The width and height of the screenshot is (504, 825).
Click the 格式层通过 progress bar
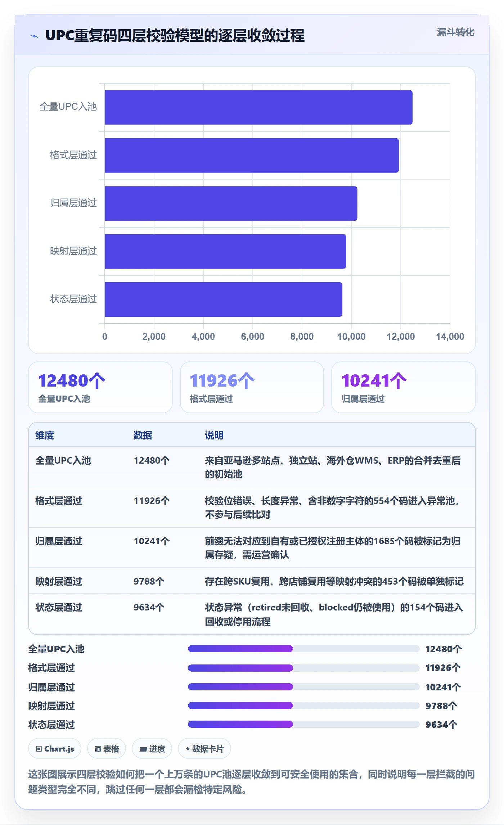[304, 668]
